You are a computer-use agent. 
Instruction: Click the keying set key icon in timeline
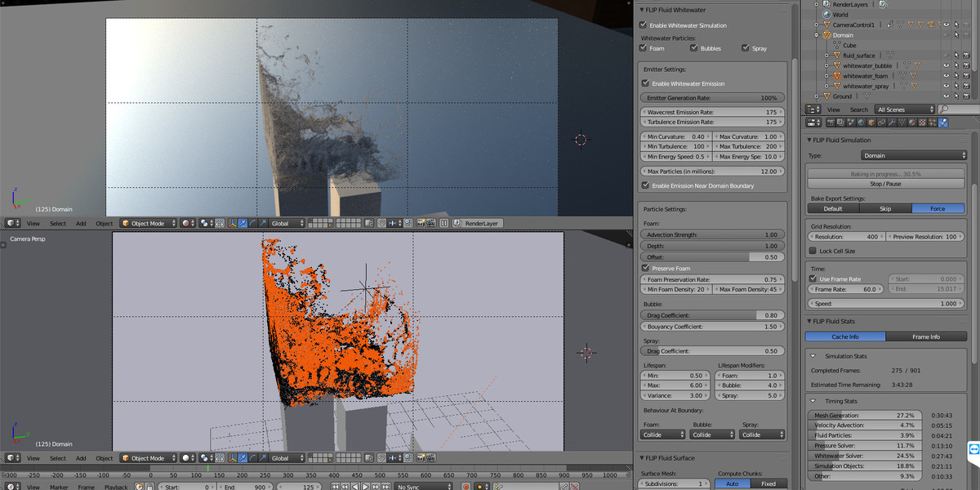[497, 487]
